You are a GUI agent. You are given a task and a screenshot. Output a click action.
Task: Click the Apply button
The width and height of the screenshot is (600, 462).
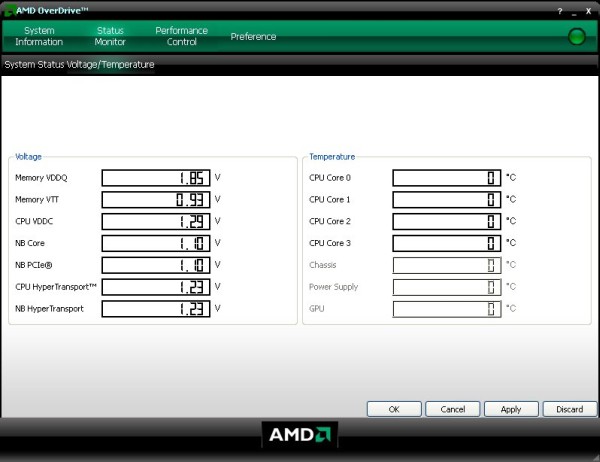click(511, 409)
